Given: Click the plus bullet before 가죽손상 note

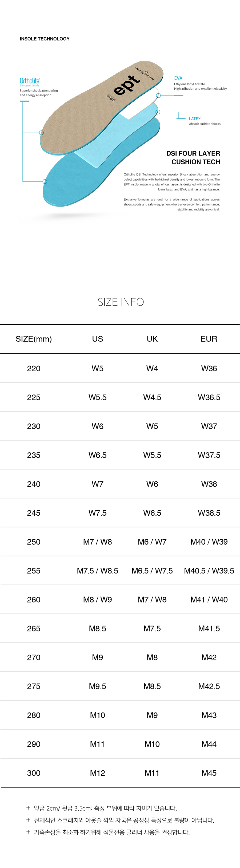Looking at the screenshot, I should pyautogui.click(x=28, y=832).
